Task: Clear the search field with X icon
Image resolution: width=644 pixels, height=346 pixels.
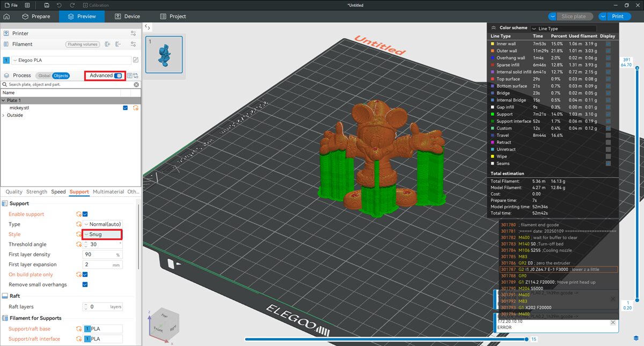Action: (136, 85)
